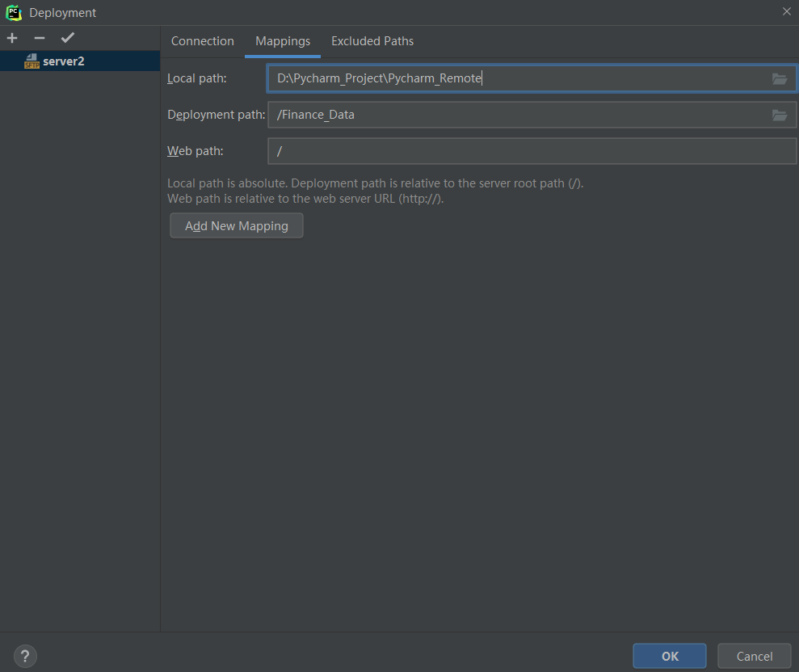Switch to the Connection tab
Viewport: 799px width, 672px height.
click(202, 40)
